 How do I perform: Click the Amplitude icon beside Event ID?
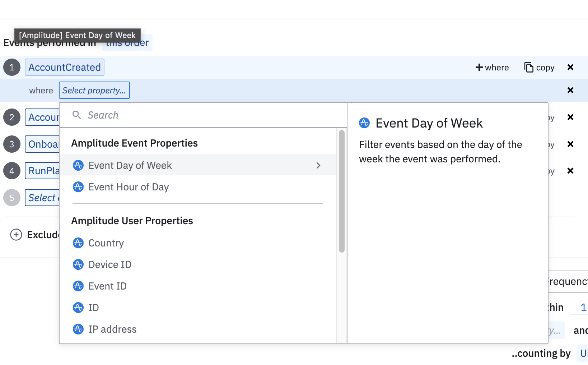[x=78, y=286]
